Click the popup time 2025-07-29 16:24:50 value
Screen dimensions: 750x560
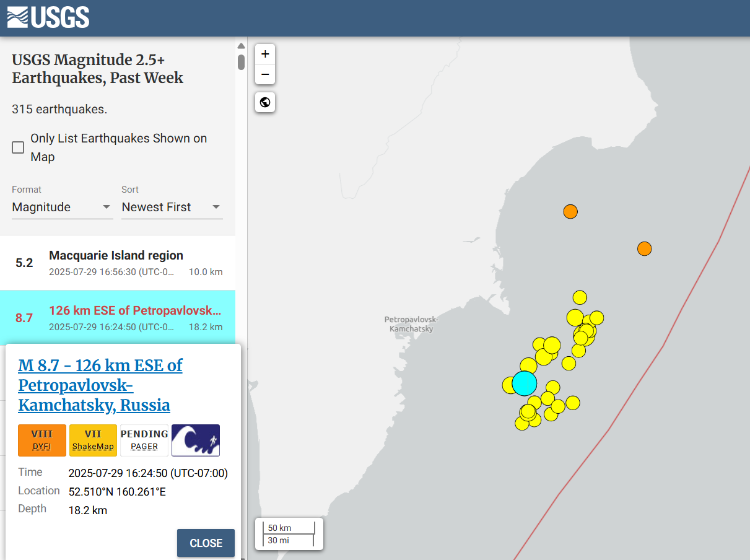coord(148,473)
